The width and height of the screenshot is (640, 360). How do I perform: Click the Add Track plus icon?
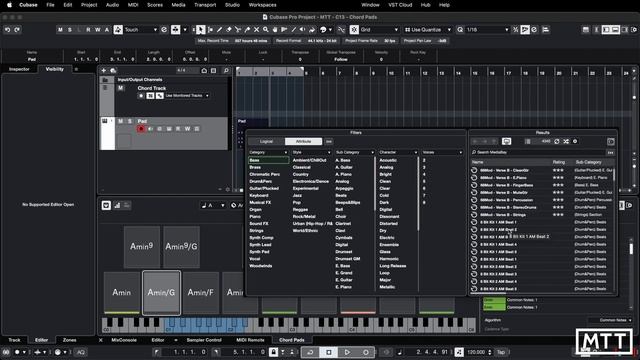(104, 71)
